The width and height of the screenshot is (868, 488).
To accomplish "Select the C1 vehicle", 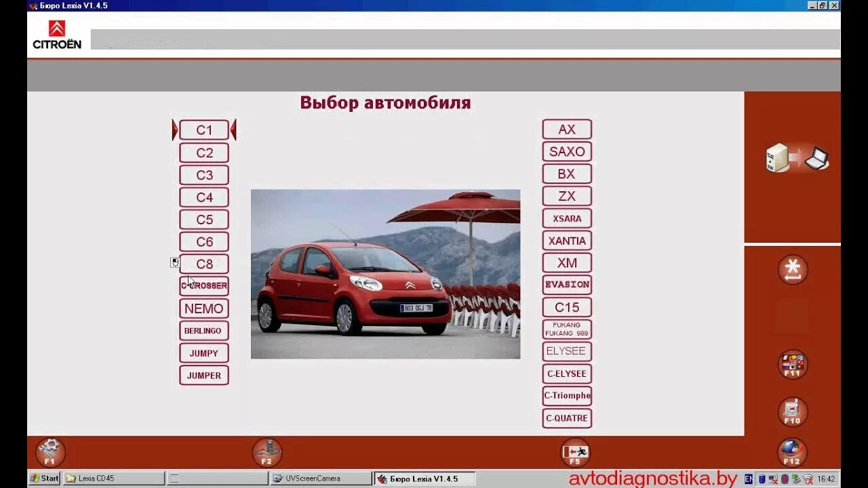I will (x=204, y=130).
